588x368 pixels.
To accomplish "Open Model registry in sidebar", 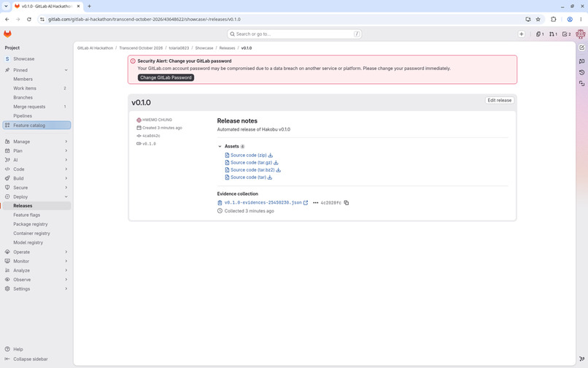I will point(36,242).
